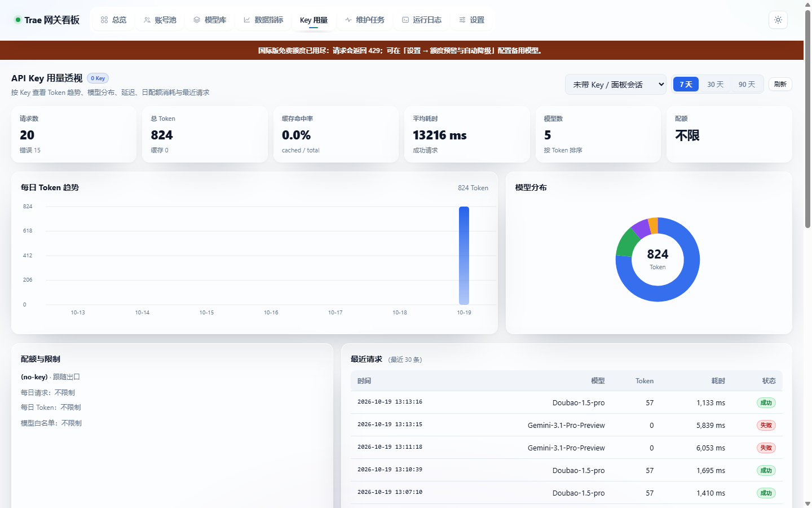This screenshot has height=508, width=812.
Task: Click the Trae 网关看板 title
Action: (x=52, y=20)
